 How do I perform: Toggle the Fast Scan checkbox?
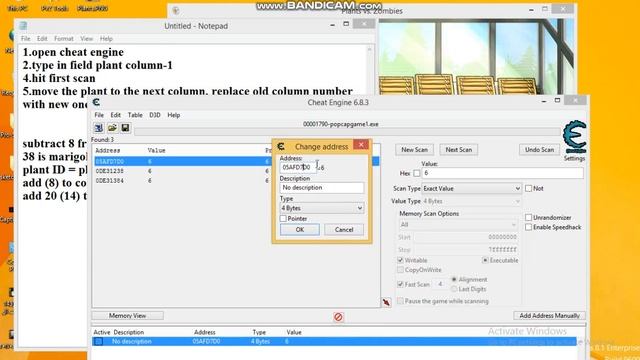click(x=400, y=284)
